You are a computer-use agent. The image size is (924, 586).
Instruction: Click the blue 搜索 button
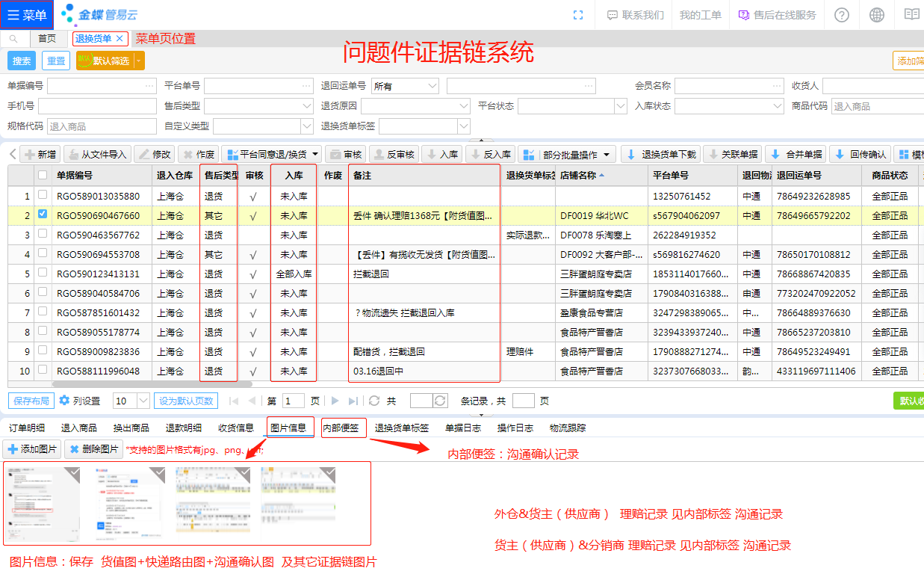[x=22, y=61]
